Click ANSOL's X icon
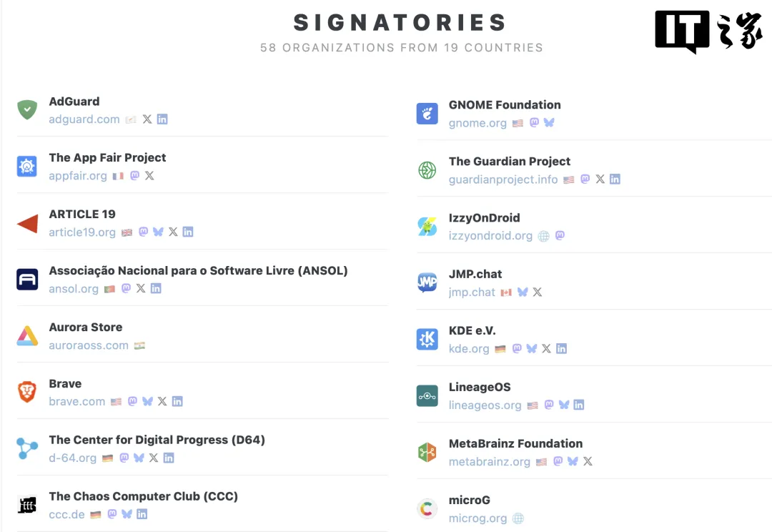772x532 pixels. 141,289
